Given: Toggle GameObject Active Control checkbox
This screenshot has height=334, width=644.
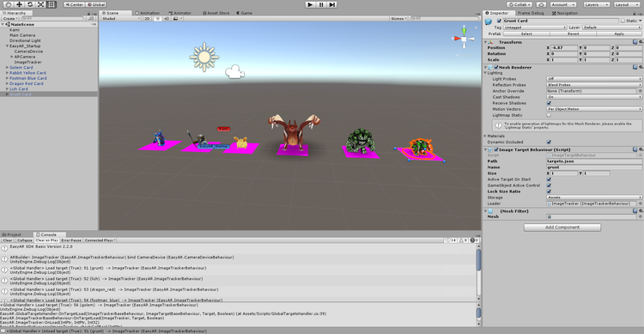Looking at the screenshot, I should coord(550,185).
